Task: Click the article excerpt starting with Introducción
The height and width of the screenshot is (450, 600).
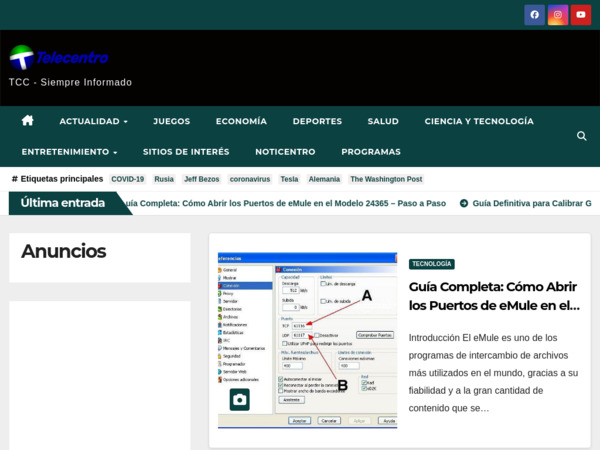Action: pos(493,373)
